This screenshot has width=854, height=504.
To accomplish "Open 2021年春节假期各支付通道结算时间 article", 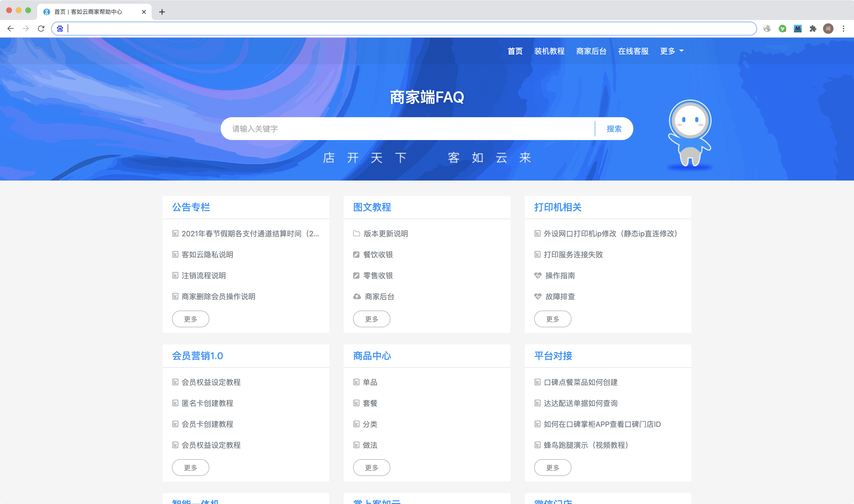I will [x=250, y=234].
